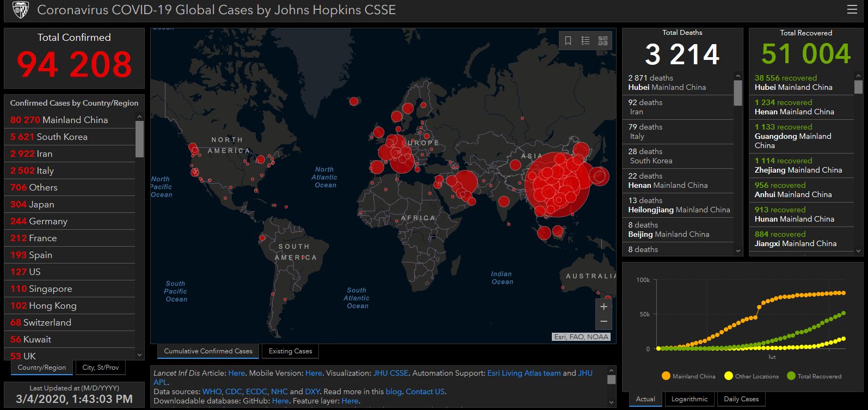Image resolution: width=868 pixels, height=410 pixels.
Task: Open the blog link
Action: point(393,391)
